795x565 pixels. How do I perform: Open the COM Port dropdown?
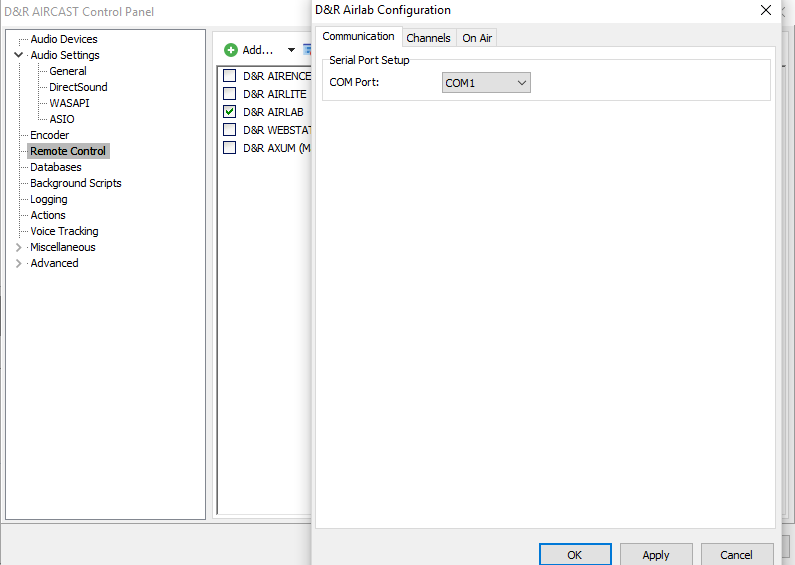(486, 83)
